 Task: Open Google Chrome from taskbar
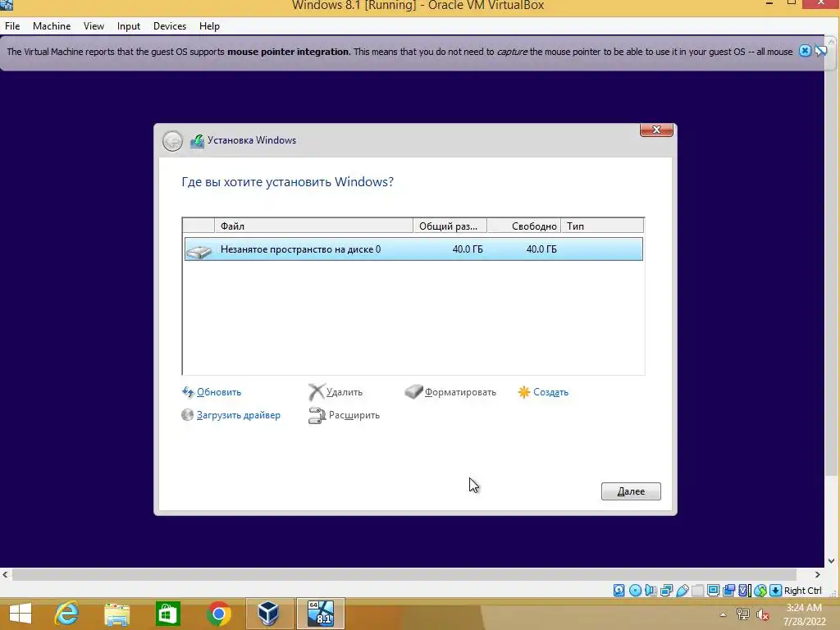218,614
